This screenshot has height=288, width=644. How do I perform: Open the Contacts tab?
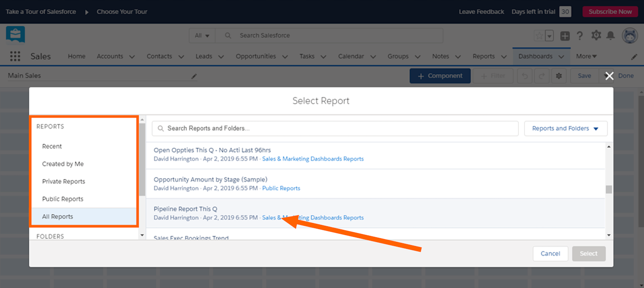159,56
